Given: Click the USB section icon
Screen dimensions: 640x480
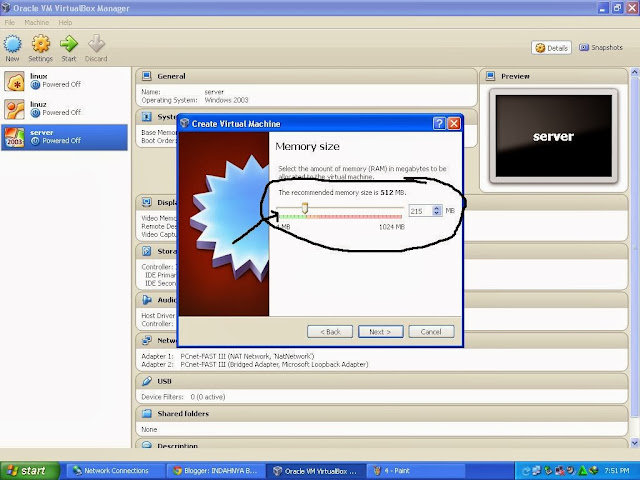Looking at the screenshot, I should tap(147, 381).
